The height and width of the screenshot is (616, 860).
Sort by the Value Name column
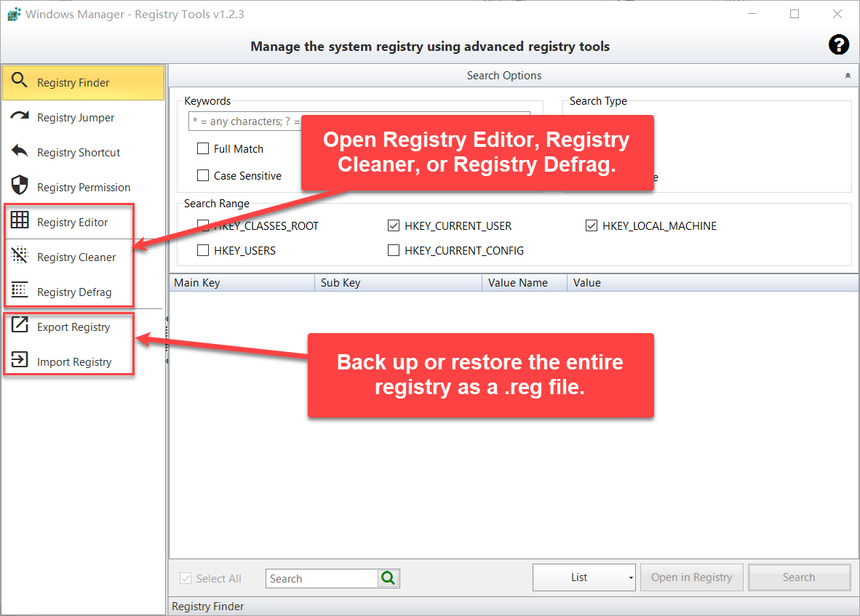[525, 283]
